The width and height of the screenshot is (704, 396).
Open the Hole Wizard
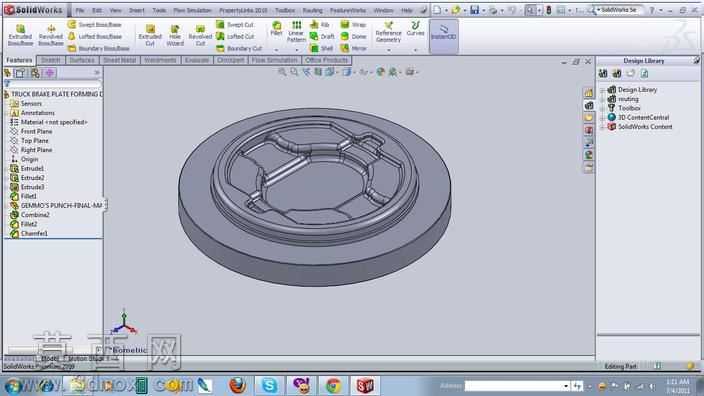click(175, 35)
